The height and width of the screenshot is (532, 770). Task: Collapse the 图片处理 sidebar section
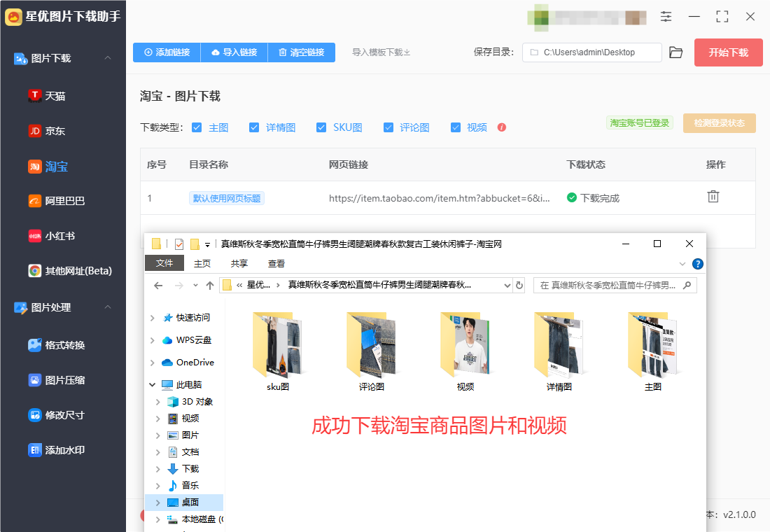(108, 307)
